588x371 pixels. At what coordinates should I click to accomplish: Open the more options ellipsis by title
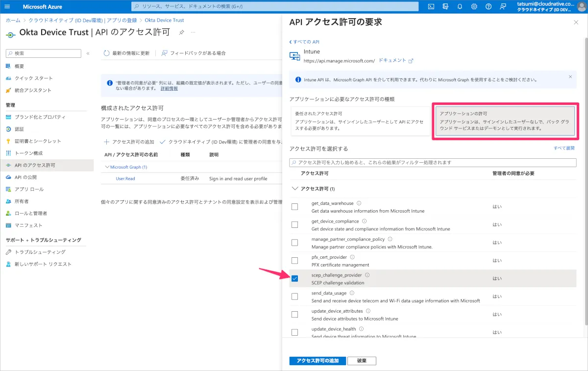coord(193,32)
